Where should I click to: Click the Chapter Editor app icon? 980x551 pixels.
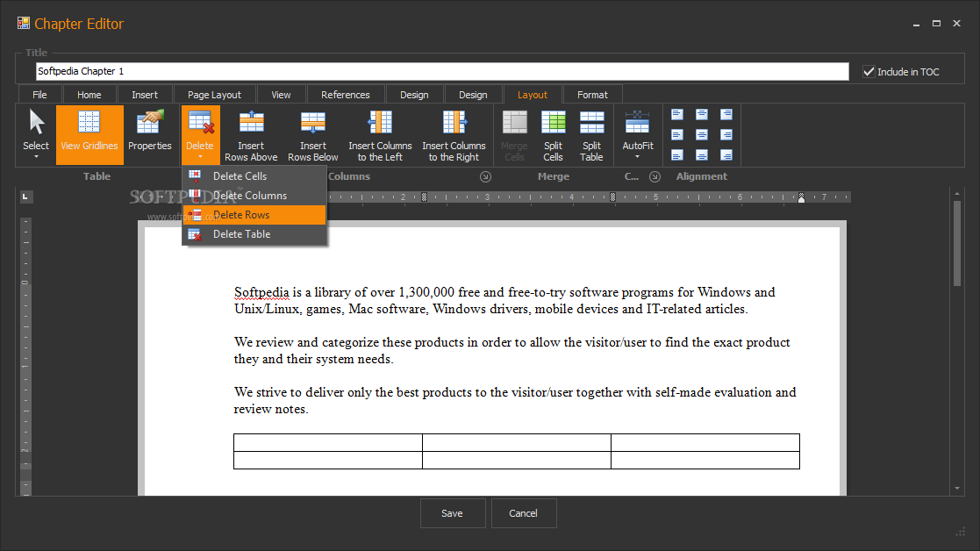coord(24,23)
